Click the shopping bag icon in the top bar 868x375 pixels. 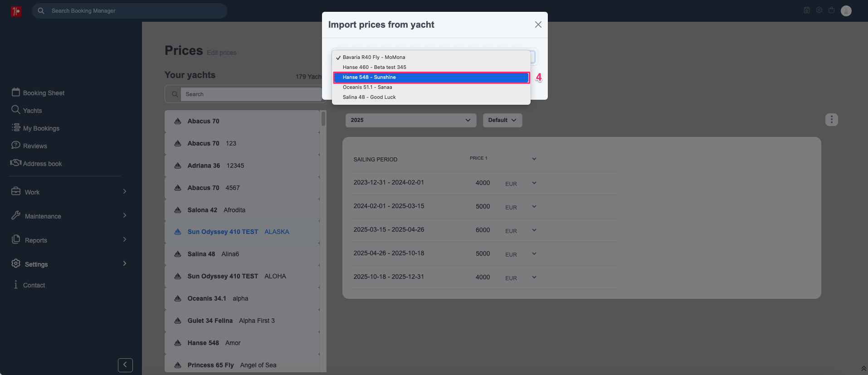click(x=831, y=10)
